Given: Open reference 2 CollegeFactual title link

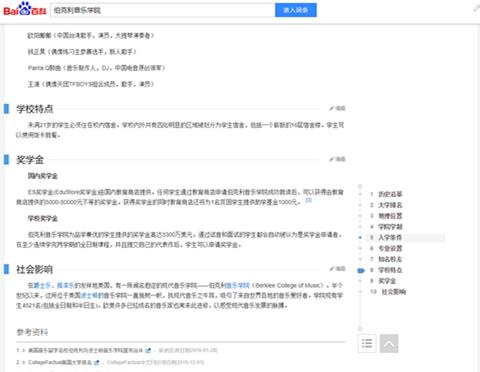Looking at the screenshot, I should (60, 362).
